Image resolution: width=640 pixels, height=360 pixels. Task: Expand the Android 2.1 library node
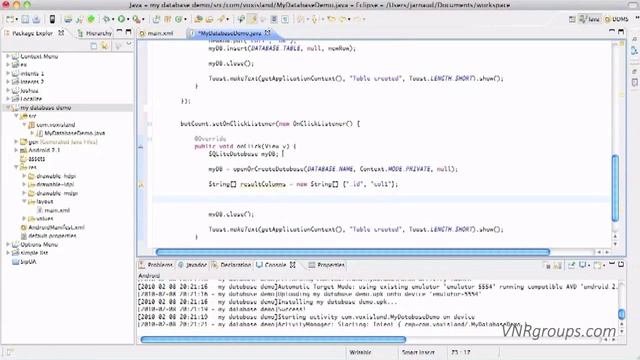point(16,150)
